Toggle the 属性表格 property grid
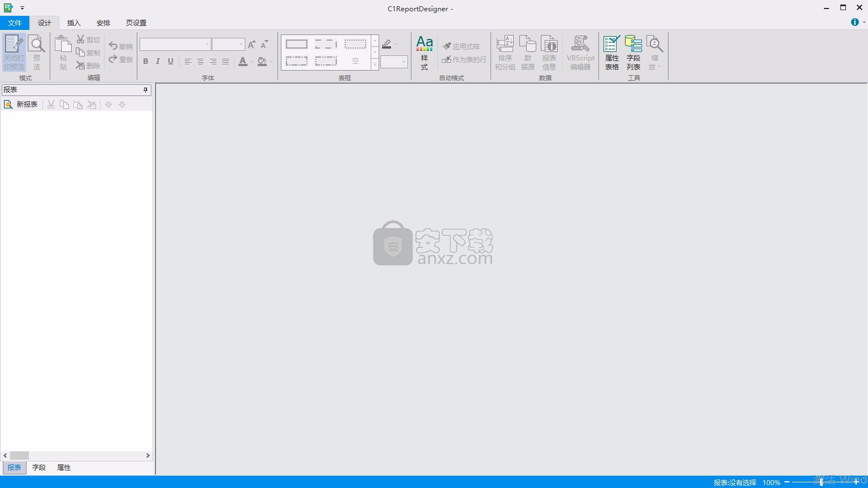Image resolution: width=868 pixels, height=488 pixels. (612, 53)
